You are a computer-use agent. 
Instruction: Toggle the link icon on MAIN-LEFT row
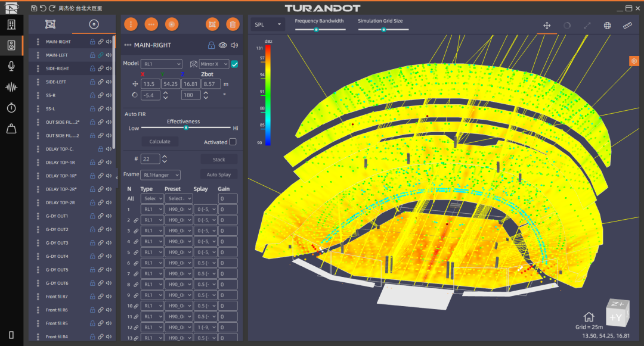(x=101, y=55)
